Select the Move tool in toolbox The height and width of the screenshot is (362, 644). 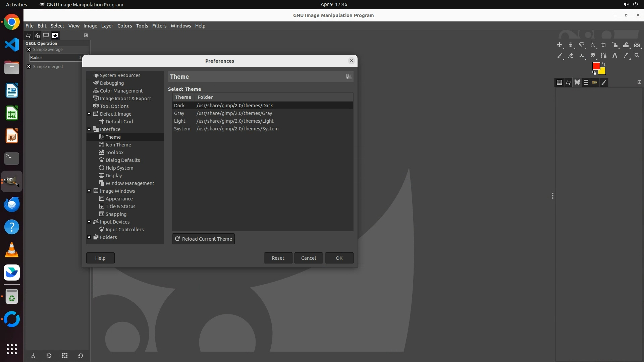point(559,45)
